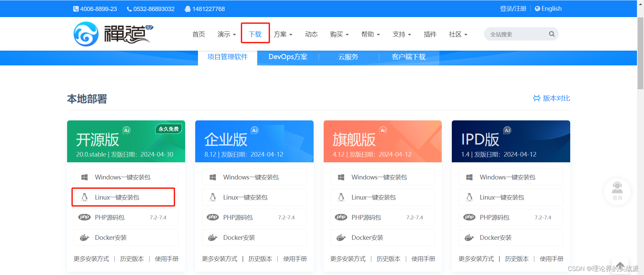
Task: Click the Docker icon in the 开源版 card
Action: pos(85,237)
